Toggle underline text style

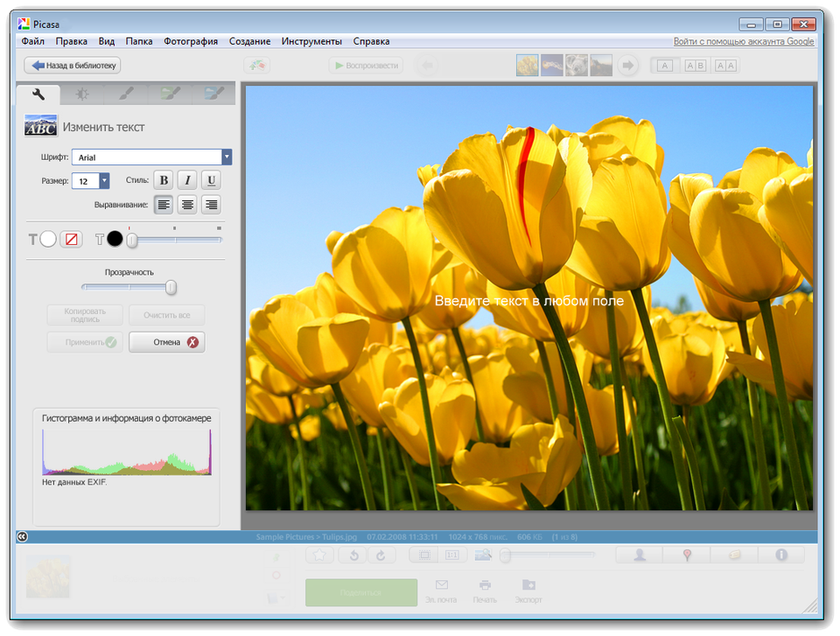point(210,180)
